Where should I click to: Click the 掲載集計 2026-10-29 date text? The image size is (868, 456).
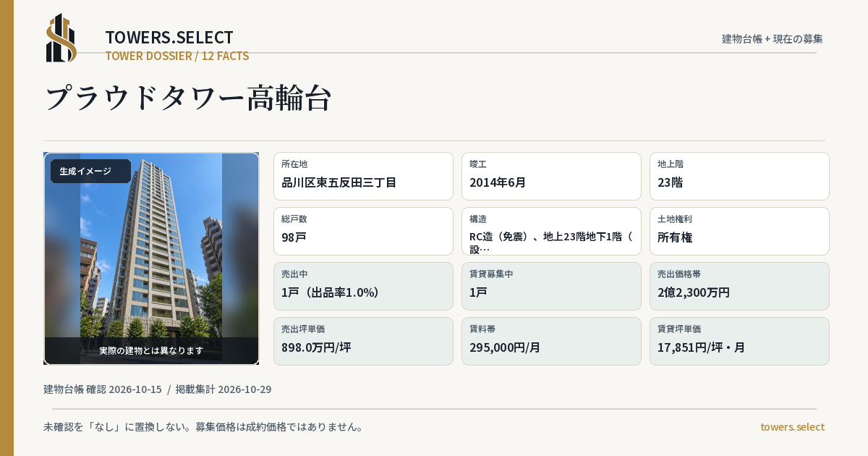pos(224,389)
